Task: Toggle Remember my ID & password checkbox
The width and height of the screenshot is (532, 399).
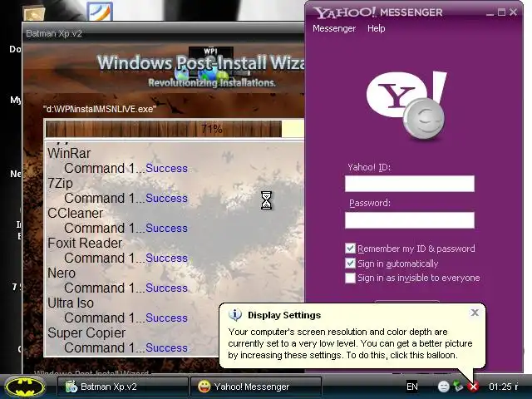Action: (x=350, y=249)
